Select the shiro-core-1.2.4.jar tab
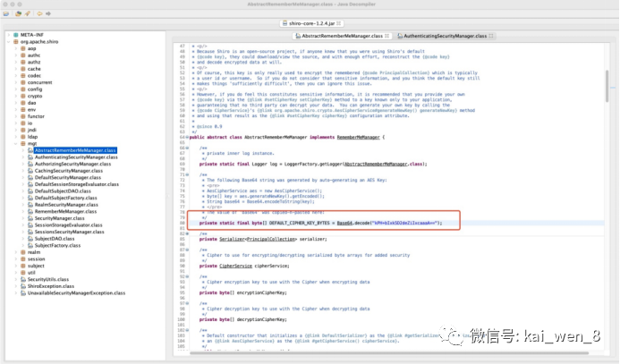 311,23
